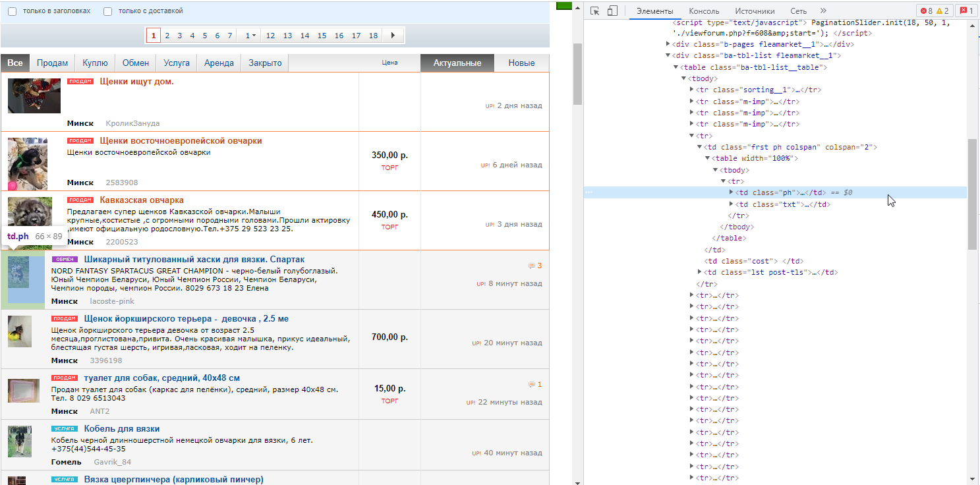The width and height of the screenshot is (980, 485).
Task: Open thumbnail of the Yorkshire terrier listing
Action: tap(20, 331)
